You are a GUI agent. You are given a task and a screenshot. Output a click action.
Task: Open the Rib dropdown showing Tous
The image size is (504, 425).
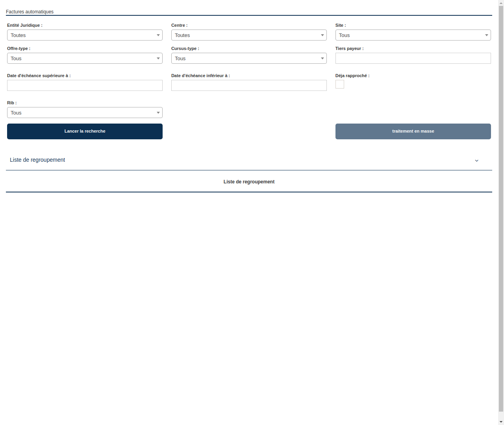pyautogui.click(x=85, y=113)
